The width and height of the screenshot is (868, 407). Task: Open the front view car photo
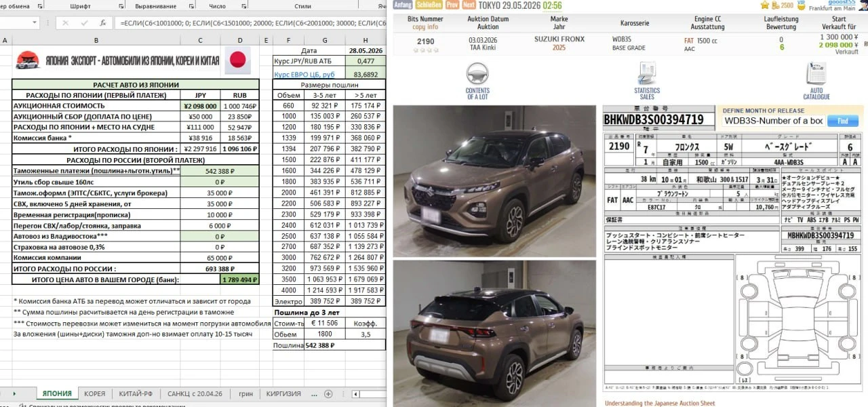click(495, 181)
